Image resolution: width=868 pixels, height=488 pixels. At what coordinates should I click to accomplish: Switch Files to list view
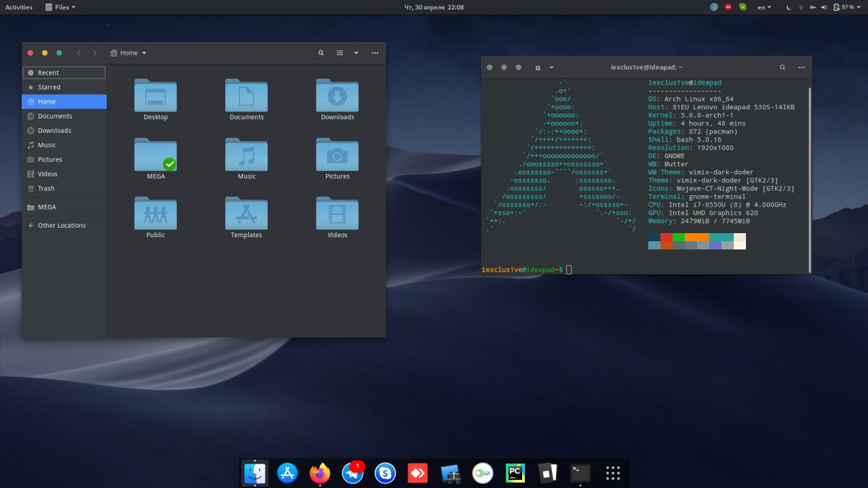[x=340, y=53]
